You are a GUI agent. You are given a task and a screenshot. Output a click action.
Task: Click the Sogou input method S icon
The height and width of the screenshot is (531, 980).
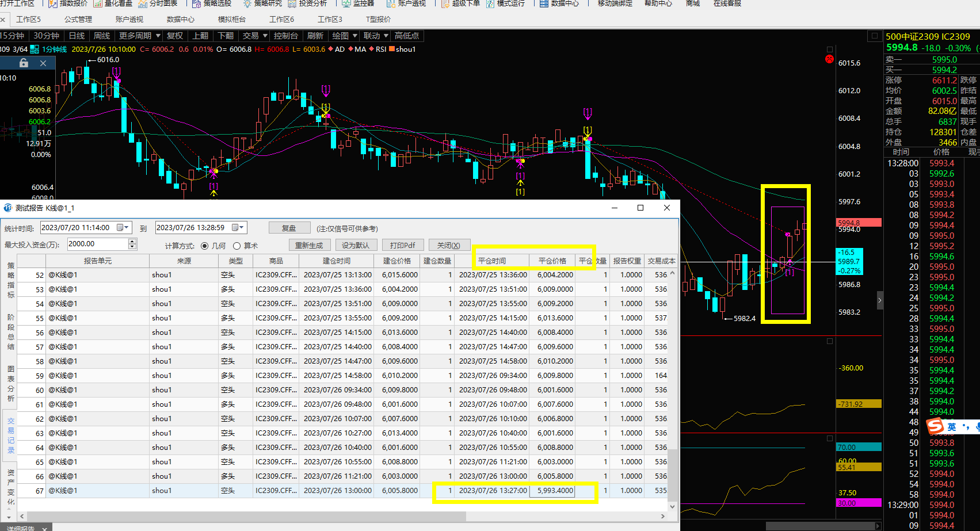[x=935, y=426]
